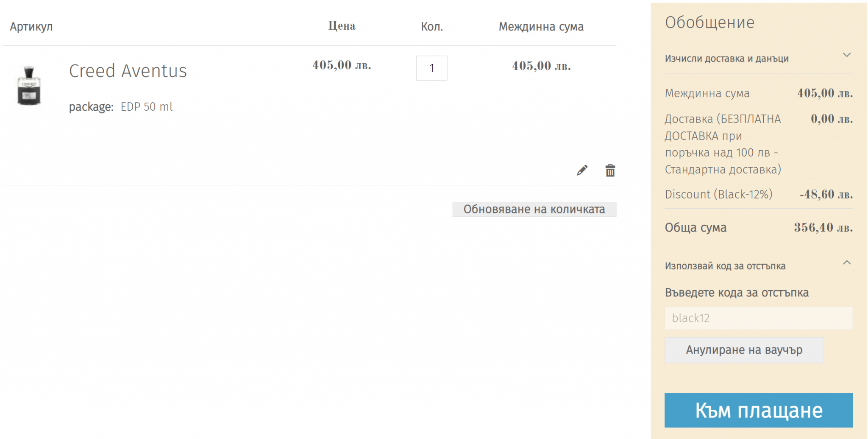
Task: Click the Цена column header
Action: (x=342, y=26)
